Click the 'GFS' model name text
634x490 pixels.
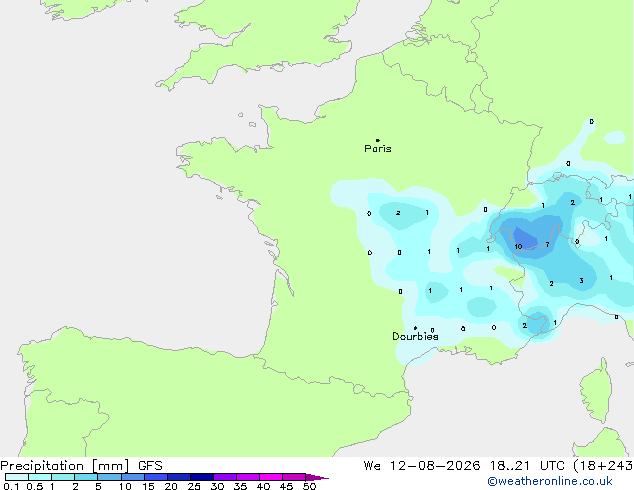pos(150,466)
